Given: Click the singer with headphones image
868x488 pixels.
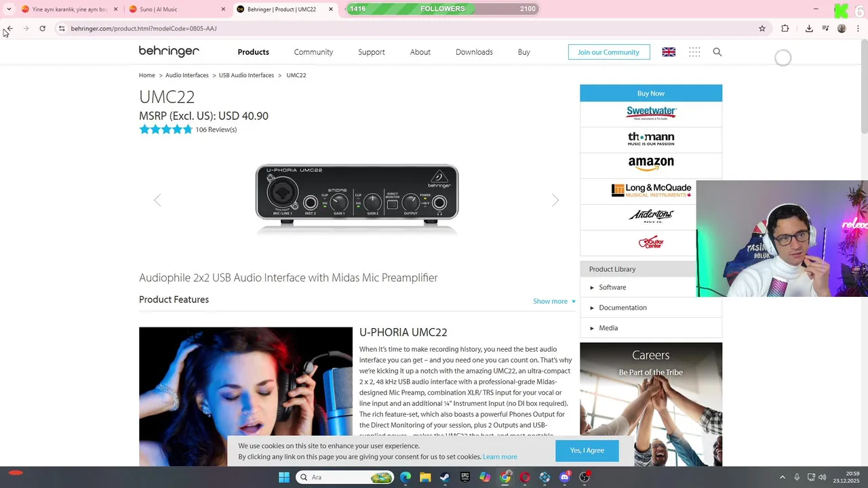Looking at the screenshot, I should point(245,396).
